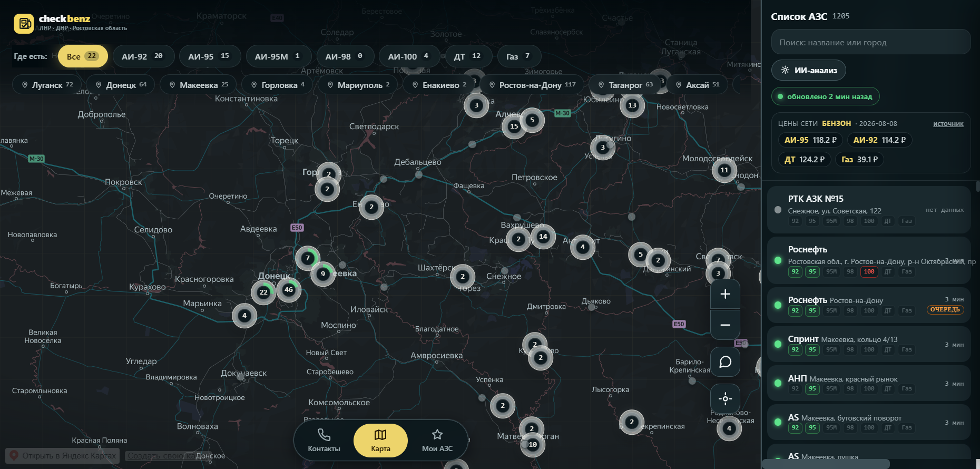The width and height of the screenshot is (980, 469).
Task: Click the green 95 badge in the АНП row
Action: 812,389
